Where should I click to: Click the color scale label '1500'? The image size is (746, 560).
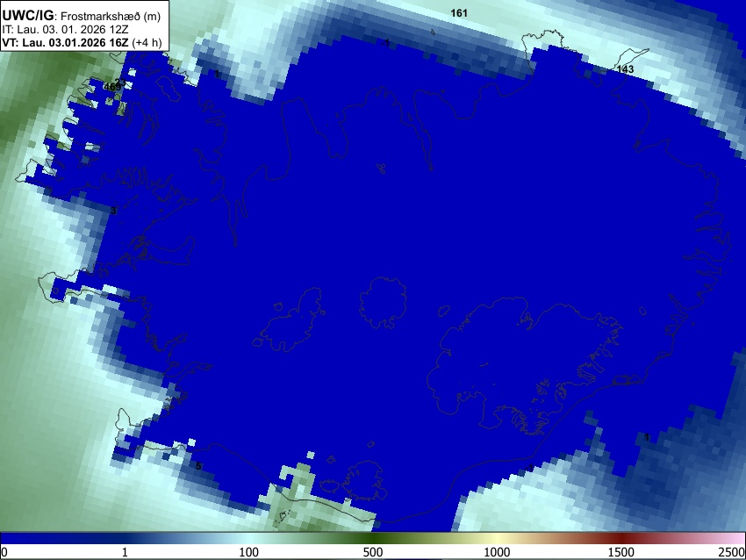click(620, 552)
